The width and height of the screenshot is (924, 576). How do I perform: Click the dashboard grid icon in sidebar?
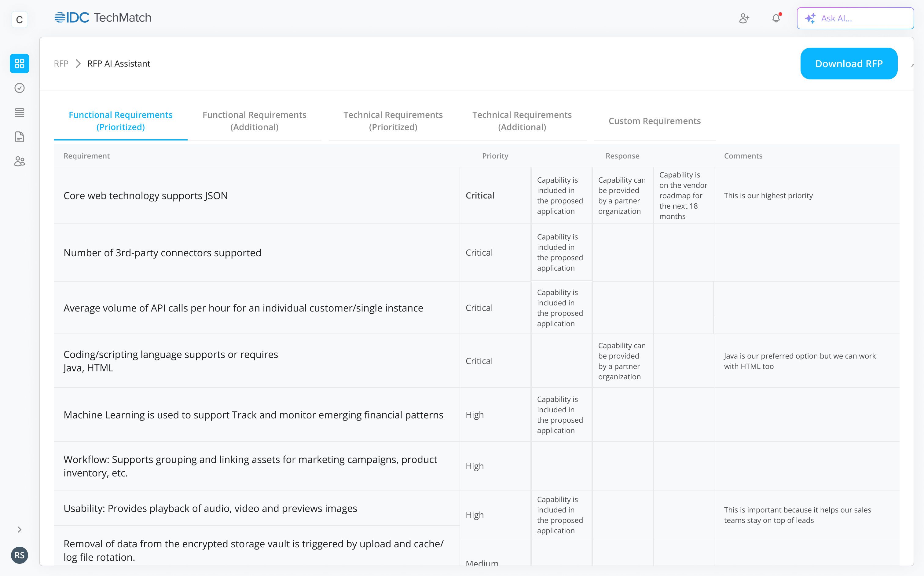(20, 63)
